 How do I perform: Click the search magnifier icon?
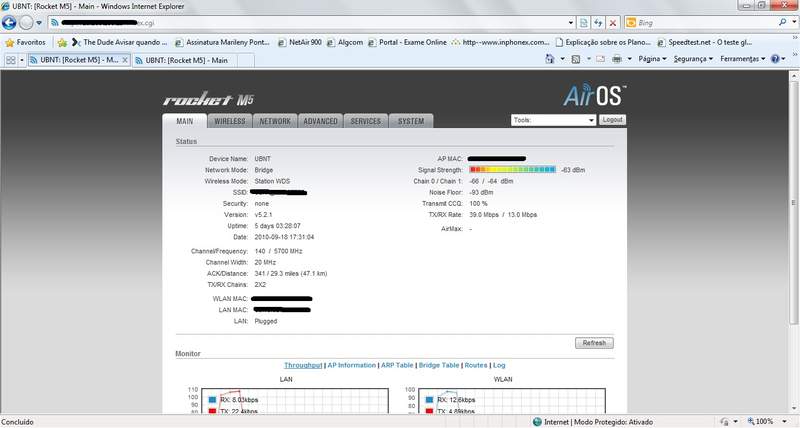782,22
